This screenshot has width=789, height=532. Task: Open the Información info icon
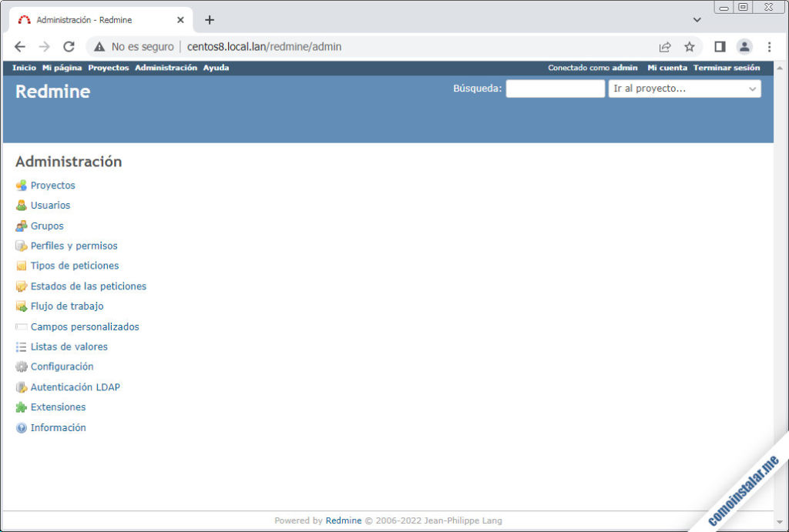pyautogui.click(x=21, y=427)
